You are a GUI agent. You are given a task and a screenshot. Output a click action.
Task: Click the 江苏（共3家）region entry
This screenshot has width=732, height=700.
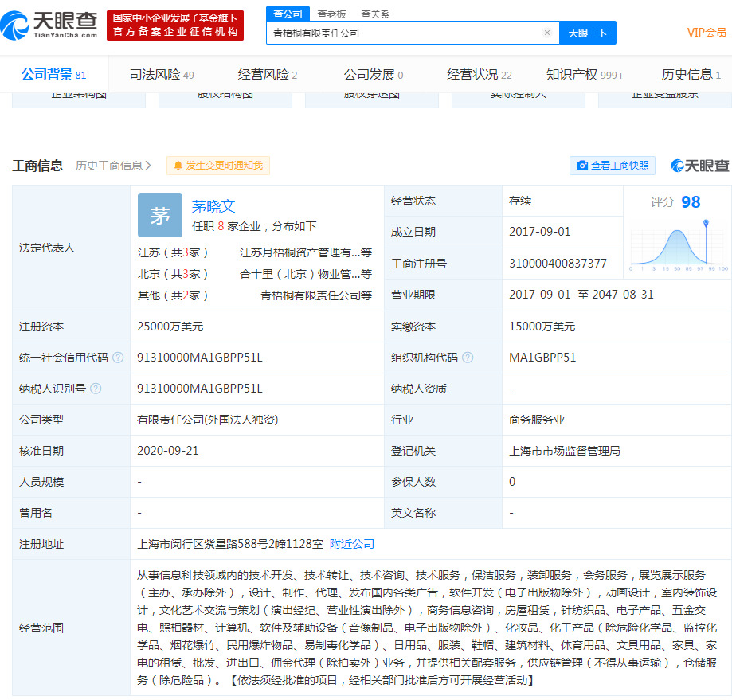(173, 252)
